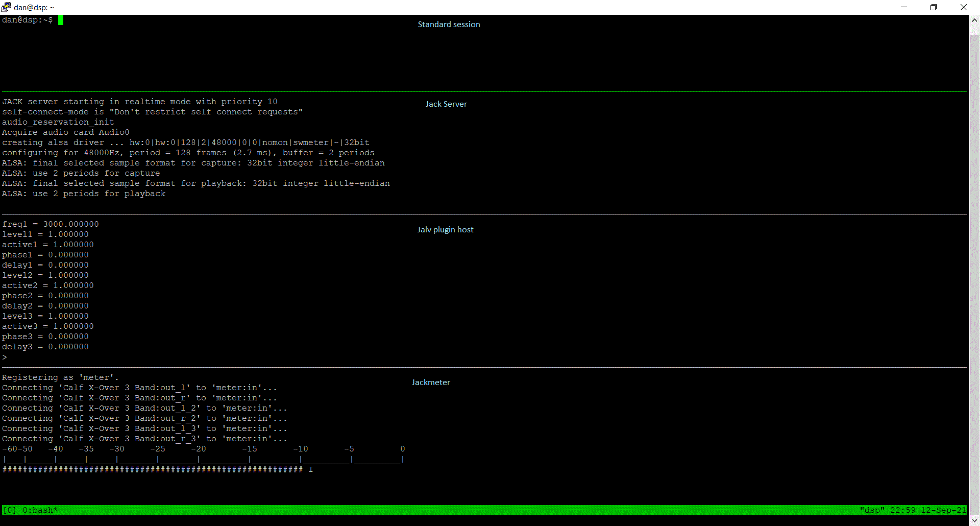The image size is (980, 526).
Task: Click the Connecting 'Band:out_l_2' line
Action: click(x=145, y=408)
